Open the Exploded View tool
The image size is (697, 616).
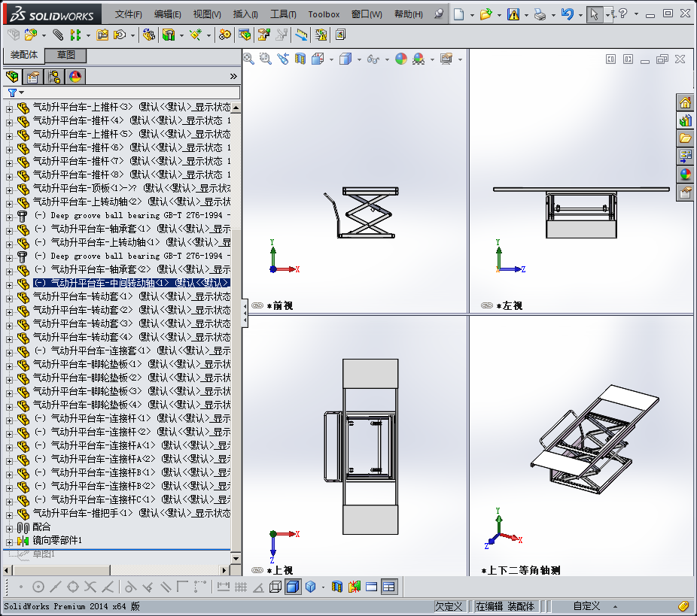tap(264, 35)
